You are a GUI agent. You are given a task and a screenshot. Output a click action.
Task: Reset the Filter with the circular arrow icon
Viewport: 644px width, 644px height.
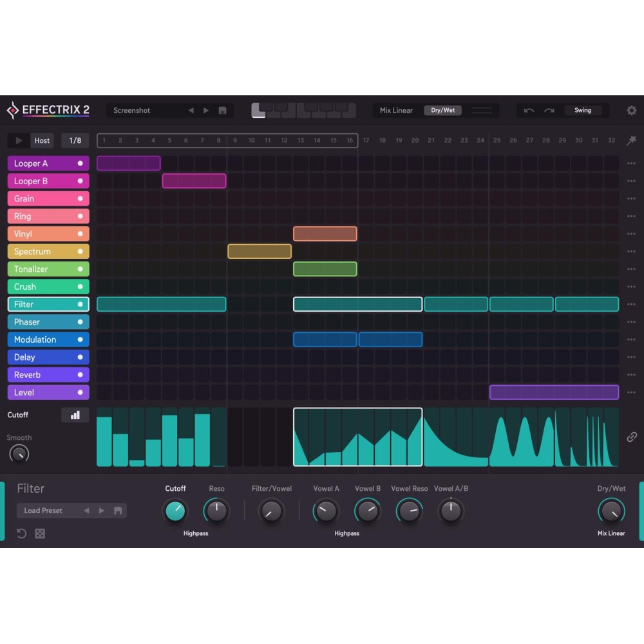[23, 533]
